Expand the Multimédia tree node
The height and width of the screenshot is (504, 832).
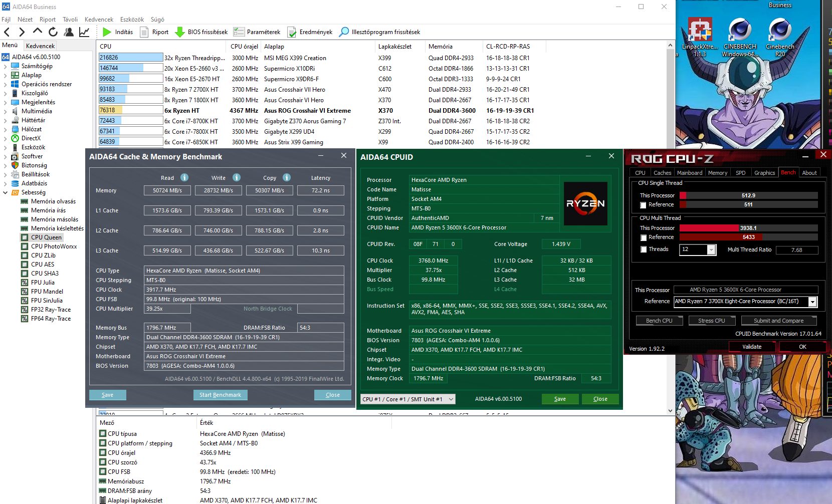(x=5, y=111)
